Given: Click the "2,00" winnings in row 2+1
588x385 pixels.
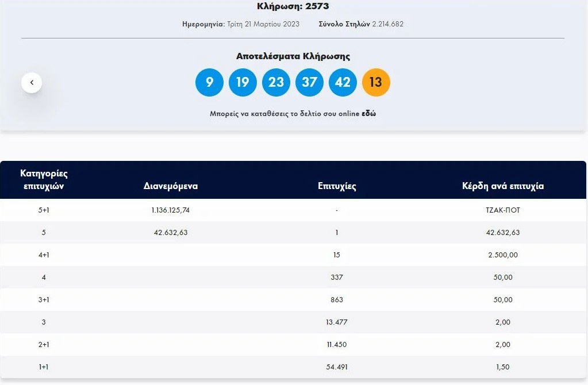Looking at the screenshot, I should tap(503, 345).
